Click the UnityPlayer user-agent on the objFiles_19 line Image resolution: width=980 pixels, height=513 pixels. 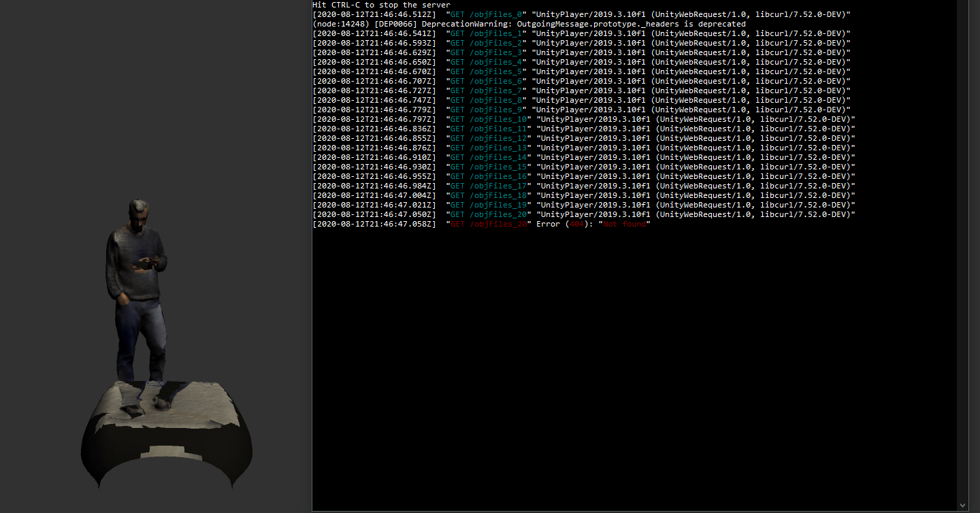[696, 205]
